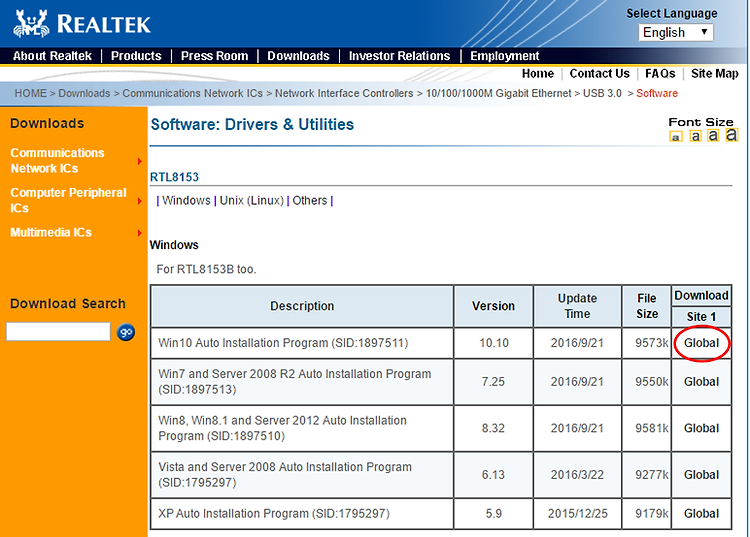The height and width of the screenshot is (537, 750).
Task: Click the blue go search button
Action: tap(126, 332)
